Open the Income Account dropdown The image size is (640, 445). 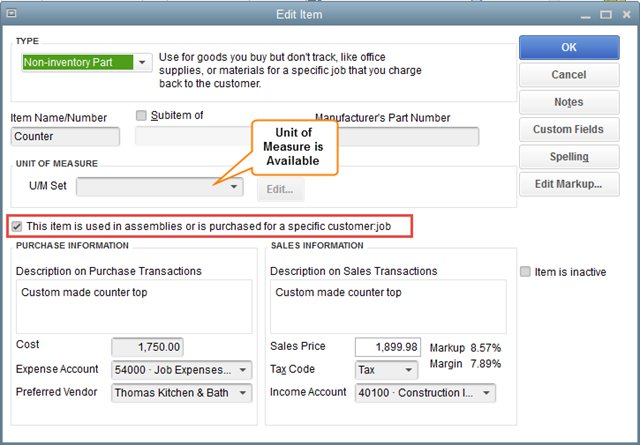point(487,393)
